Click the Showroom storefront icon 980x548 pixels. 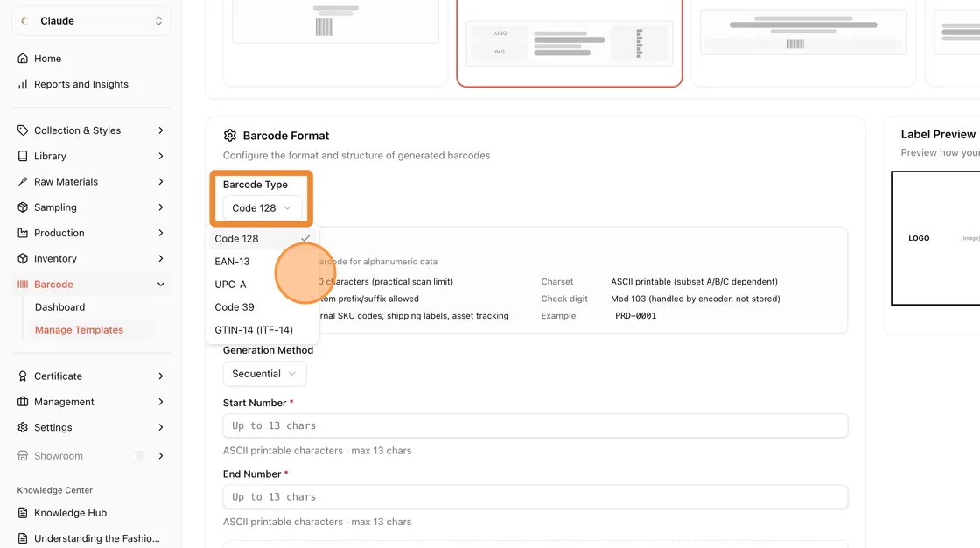(x=23, y=455)
